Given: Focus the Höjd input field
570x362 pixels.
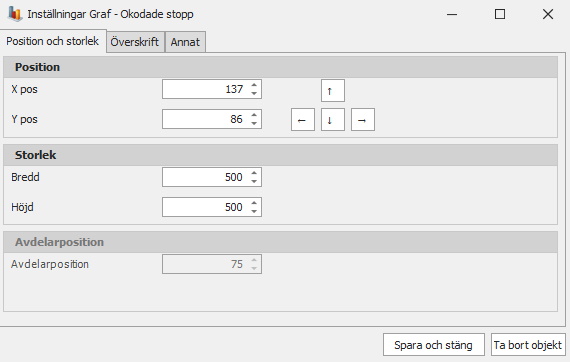Looking at the screenshot, I should [x=205, y=207].
